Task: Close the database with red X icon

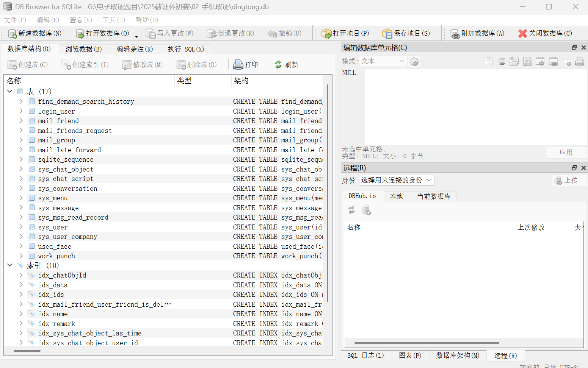Action: pos(522,34)
